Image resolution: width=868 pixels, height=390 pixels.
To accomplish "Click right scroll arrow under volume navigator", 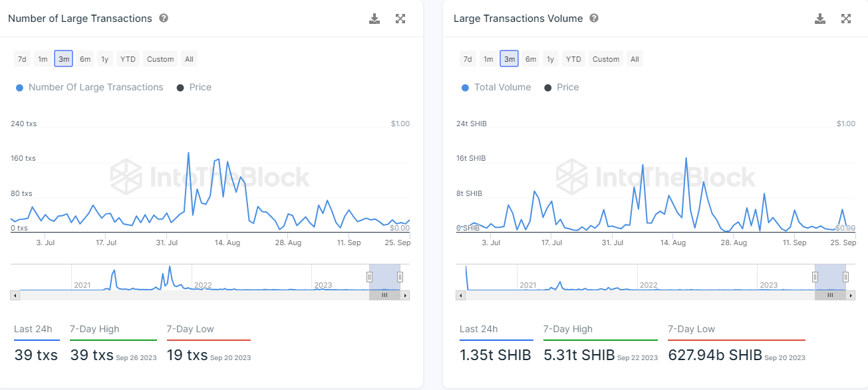I will point(851,295).
